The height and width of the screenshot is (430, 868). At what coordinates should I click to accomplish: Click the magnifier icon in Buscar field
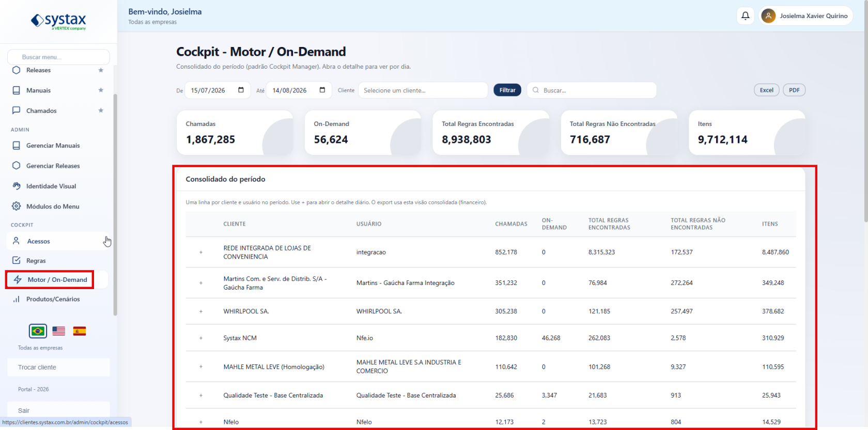536,90
